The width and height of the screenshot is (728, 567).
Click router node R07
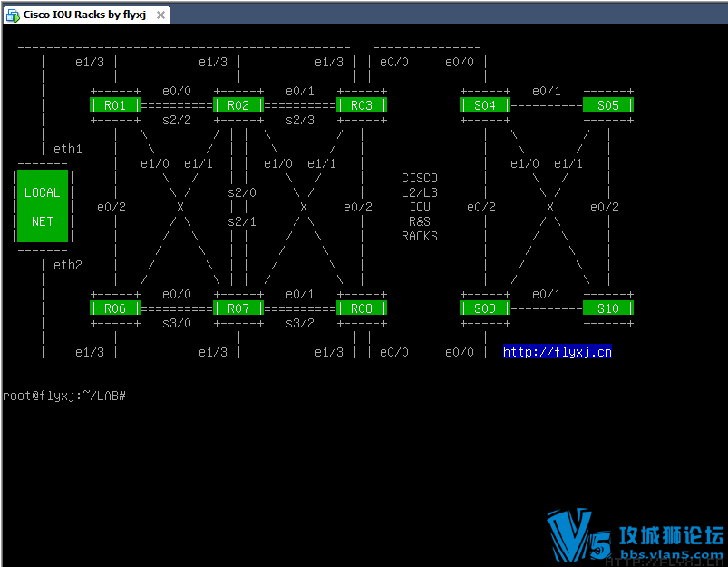[x=238, y=308]
